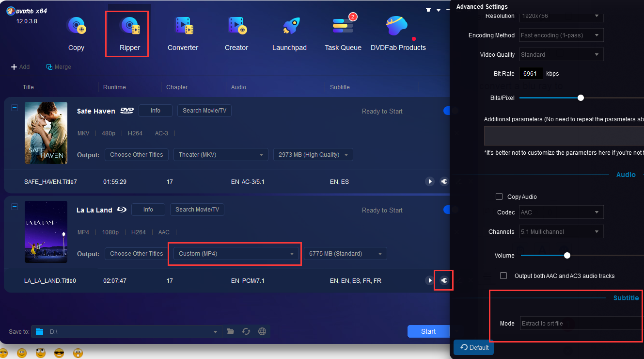This screenshot has height=359, width=644.
Task: Expand the Save to path dropdown
Action: pyautogui.click(x=215, y=332)
